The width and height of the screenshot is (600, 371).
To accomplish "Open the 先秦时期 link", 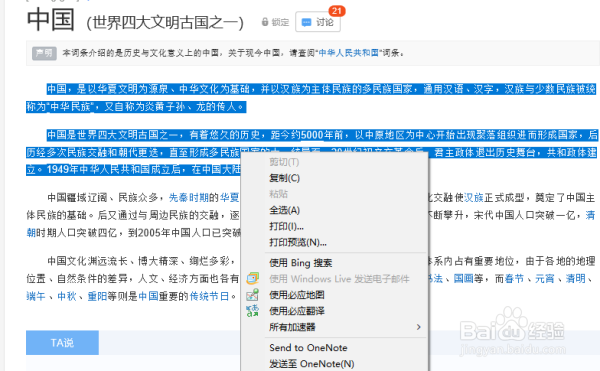I will pos(189,197).
